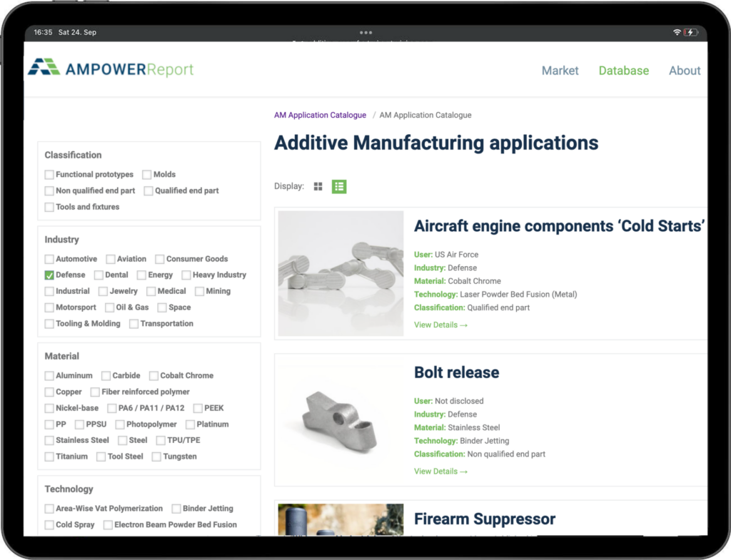Check the Functional prototypes checkbox
The height and width of the screenshot is (560, 731).
click(x=49, y=175)
